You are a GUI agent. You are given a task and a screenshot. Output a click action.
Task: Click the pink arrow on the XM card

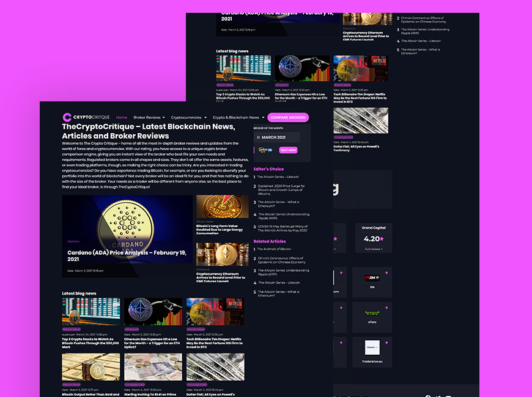click(x=386, y=272)
